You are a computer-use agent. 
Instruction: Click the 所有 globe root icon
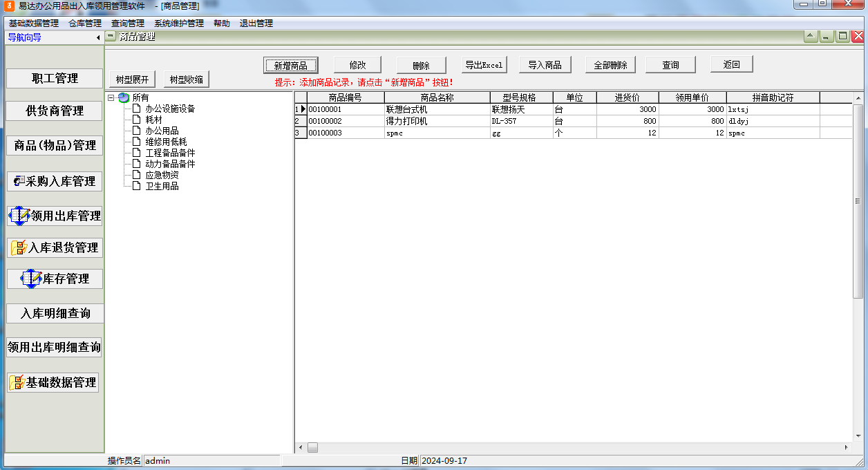(124, 97)
